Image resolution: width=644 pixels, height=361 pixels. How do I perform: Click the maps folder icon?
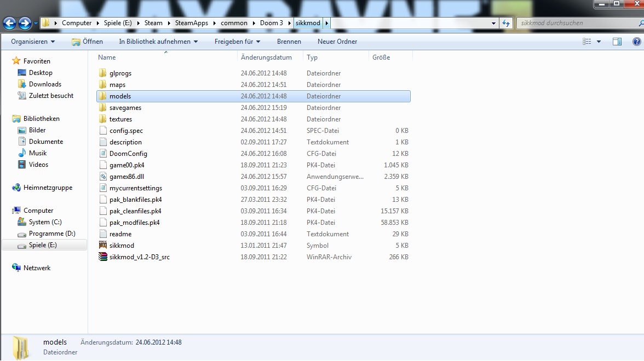103,84
